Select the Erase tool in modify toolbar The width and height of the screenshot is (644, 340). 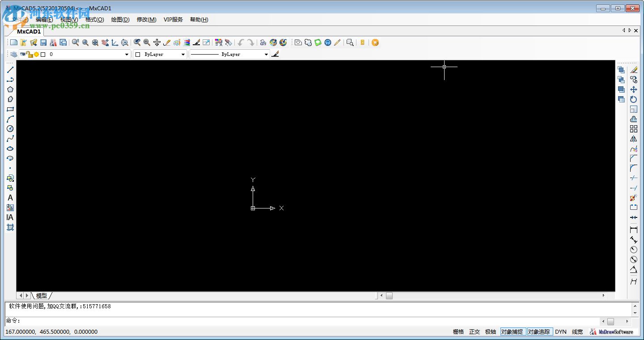(x=634, y=70)
